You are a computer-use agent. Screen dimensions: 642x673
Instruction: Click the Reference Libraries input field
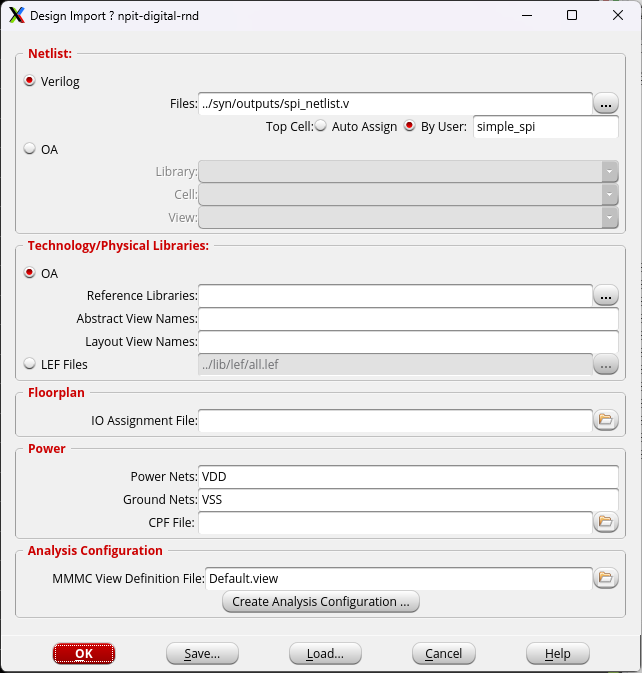coord(395,296)
